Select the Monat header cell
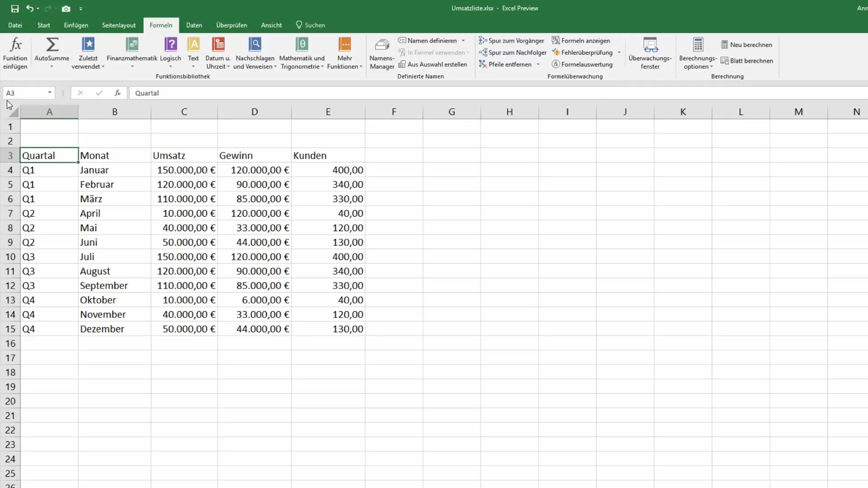This screenshot has width=868, height=488. (114, 155)
